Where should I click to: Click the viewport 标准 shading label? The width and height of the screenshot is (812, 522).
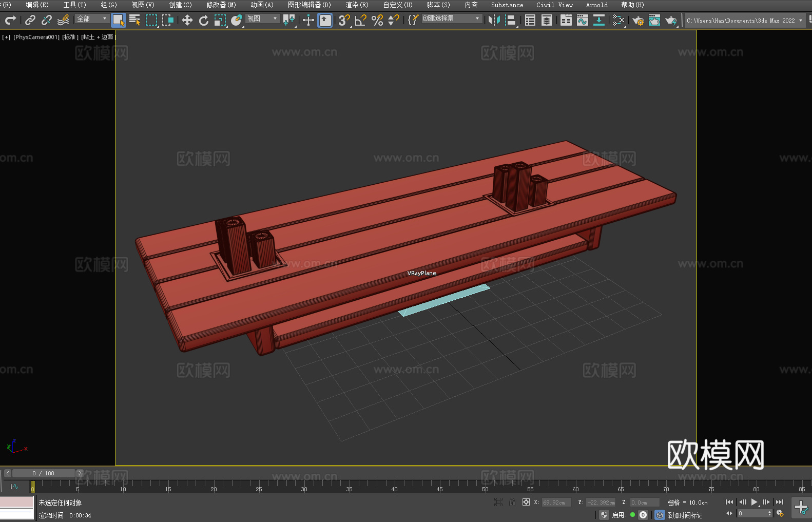tap(70, 37)
